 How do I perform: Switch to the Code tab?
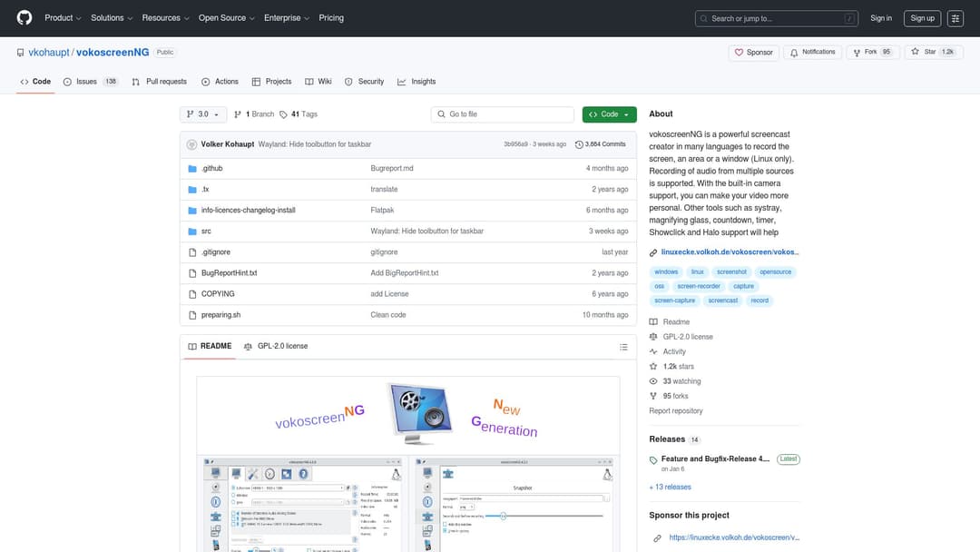(x=35, y=82)
